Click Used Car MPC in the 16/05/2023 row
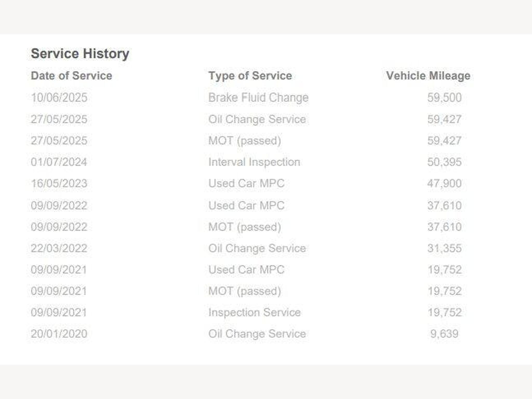Screen dimensions: 532x399 pos(246,183)
